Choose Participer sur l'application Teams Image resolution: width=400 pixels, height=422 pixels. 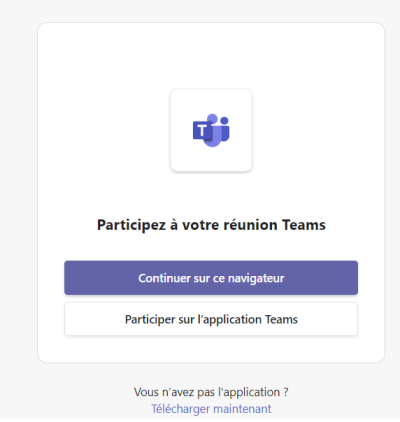click(211, 319)
